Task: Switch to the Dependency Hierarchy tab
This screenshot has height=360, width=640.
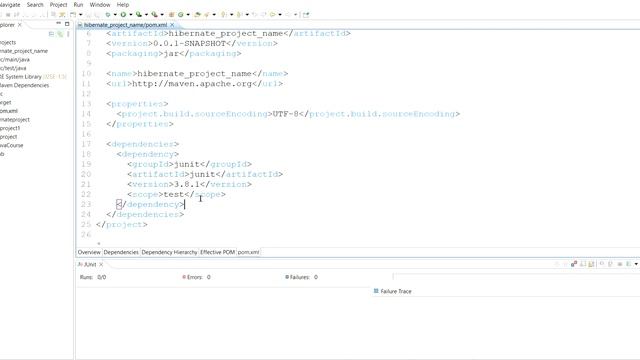Action: (169, 252)
